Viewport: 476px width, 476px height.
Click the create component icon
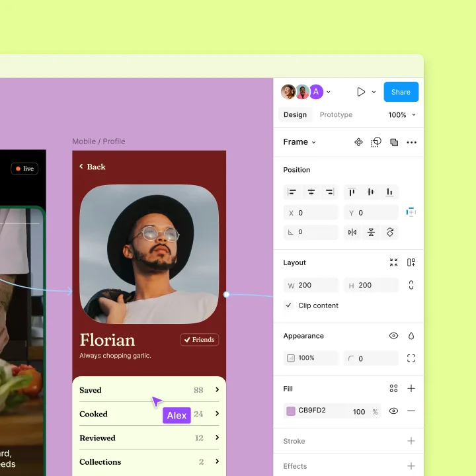click(x=358, y=142)
